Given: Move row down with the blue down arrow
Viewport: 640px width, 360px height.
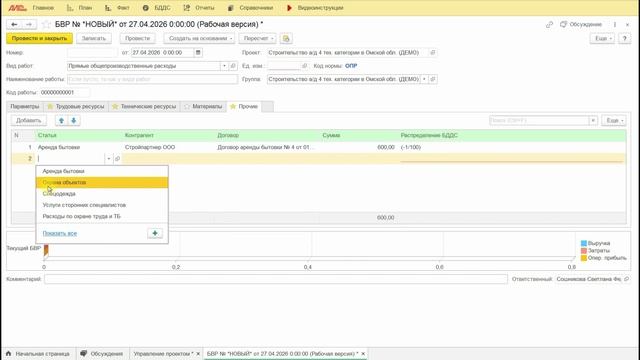Looking at the screenshot, I should [x=73, y=120].
